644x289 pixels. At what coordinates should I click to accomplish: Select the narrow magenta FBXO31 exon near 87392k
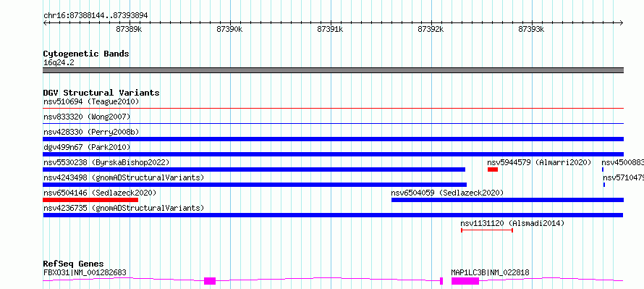(x=441, y=281)
